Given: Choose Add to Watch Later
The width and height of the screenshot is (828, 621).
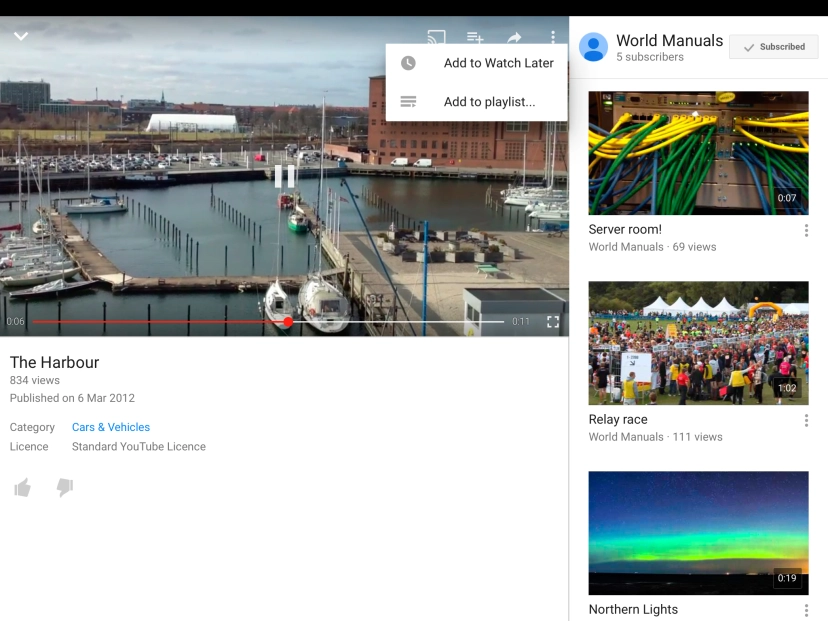Looking at the screenshot, I should (476, 63).
